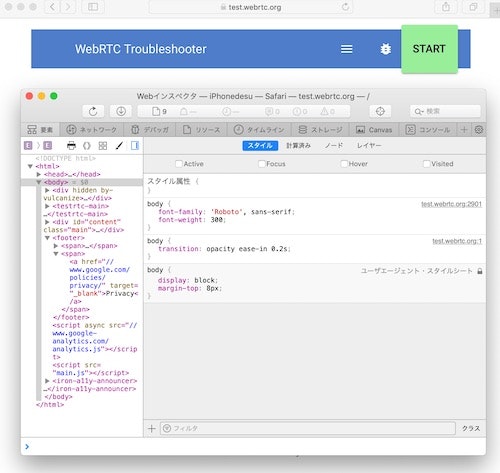The width and height of the screenshot is (500, 473).
Task: Enable the Hover pseudo-class checkbox
Action: [344, 164]
